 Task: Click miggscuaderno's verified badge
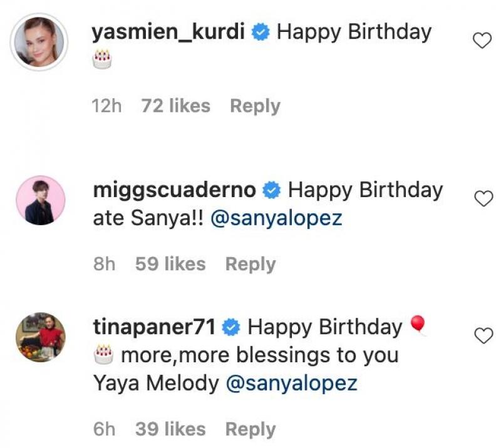[x=272, y=190]
